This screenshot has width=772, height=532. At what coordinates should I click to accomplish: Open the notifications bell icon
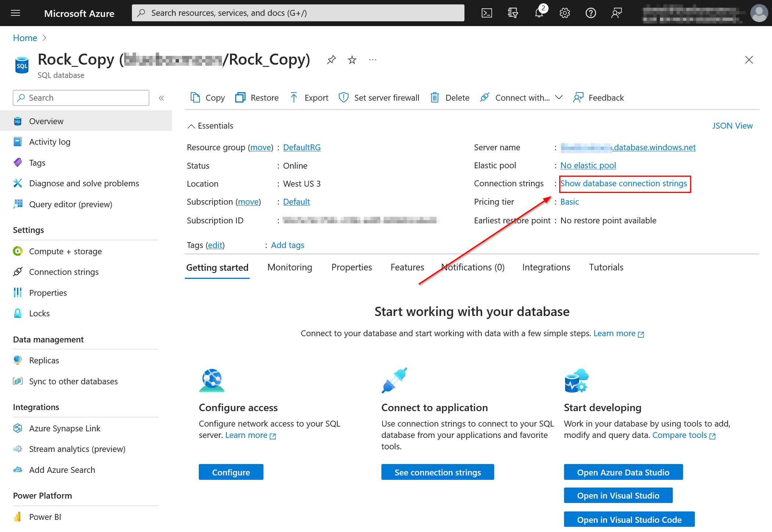pos(539,13)
